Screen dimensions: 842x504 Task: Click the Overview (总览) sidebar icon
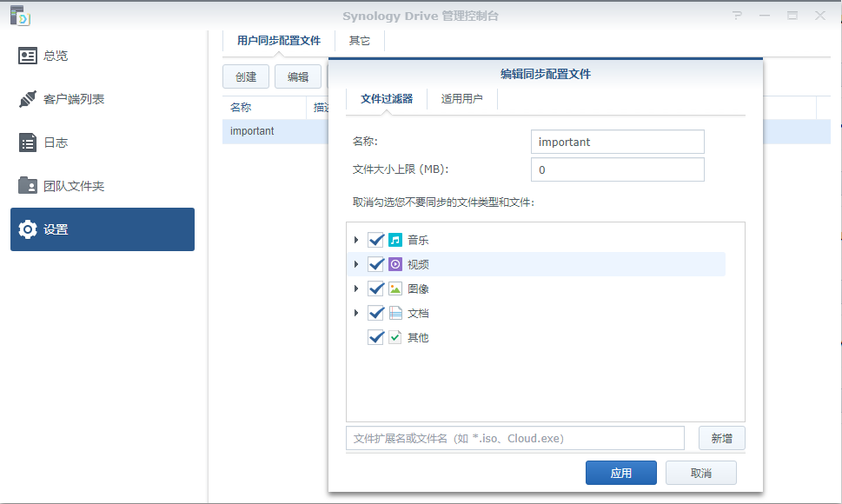[x=28, y=56]
